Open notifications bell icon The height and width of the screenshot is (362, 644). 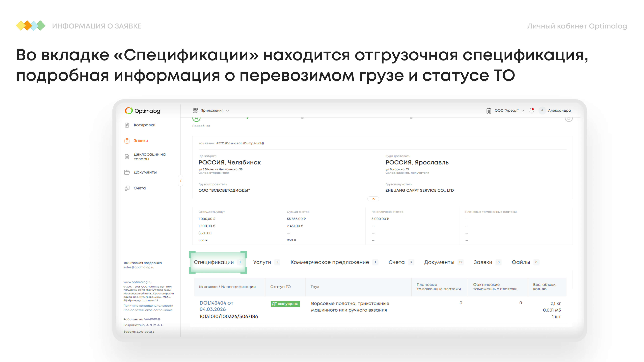click(x=531, y=110)
